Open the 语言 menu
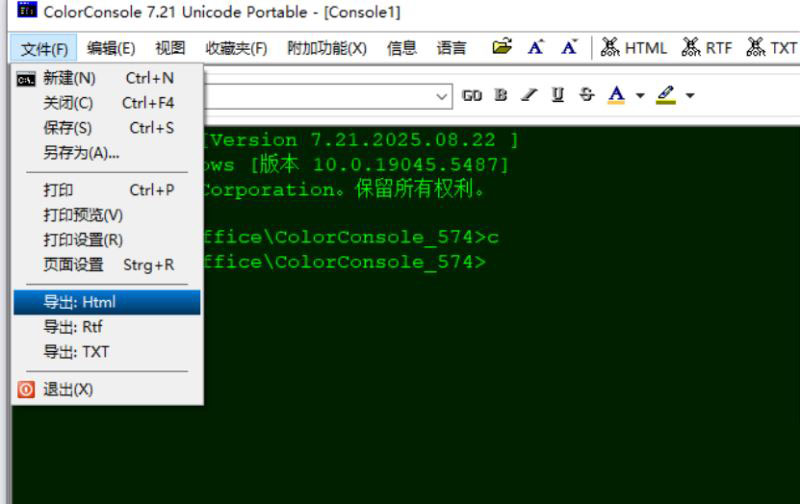Screen dimensions: 800x504 (452, 48)
